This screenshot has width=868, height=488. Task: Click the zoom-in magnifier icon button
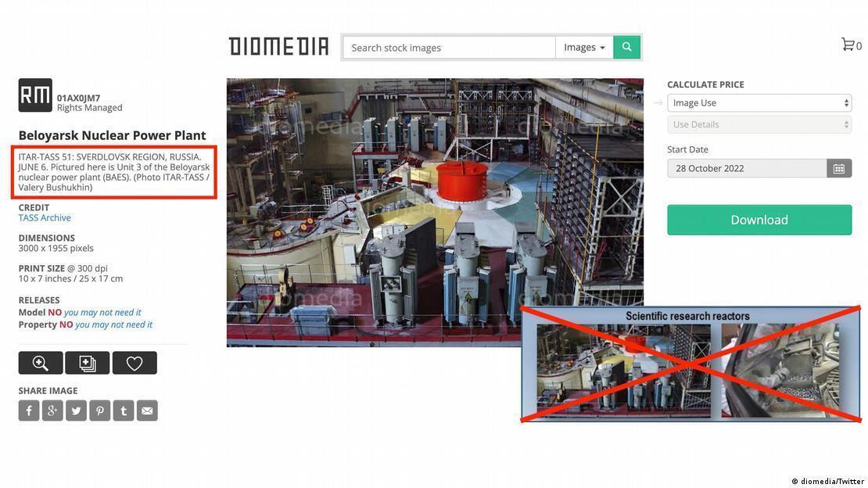[x=41, y=363]
